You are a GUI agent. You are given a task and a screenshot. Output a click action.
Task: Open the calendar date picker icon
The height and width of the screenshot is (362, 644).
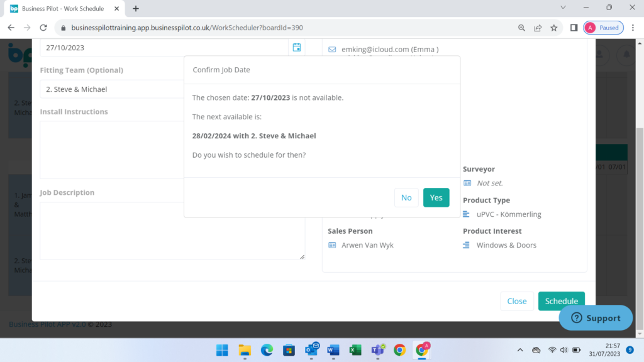296,47
